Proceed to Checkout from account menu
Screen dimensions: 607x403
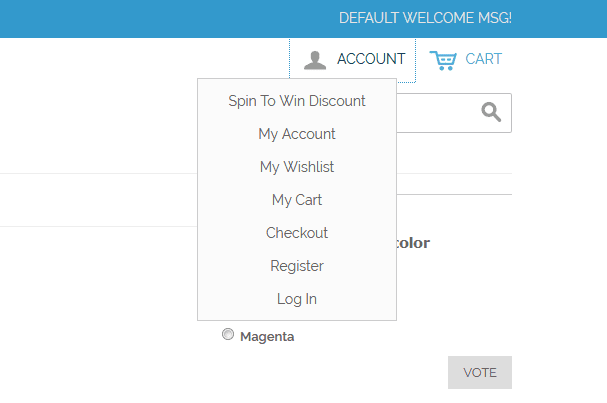point(297,233)
